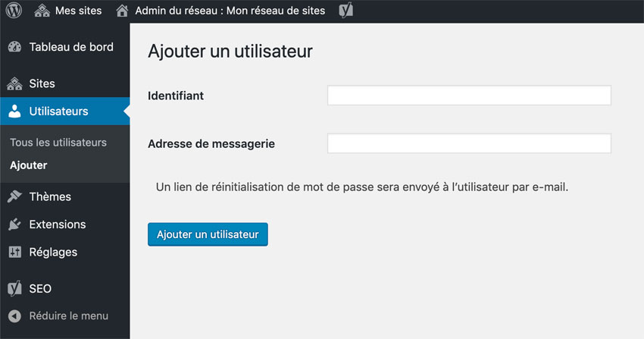
Task: Click the Sites houses icon in the sidebar
Action: click(15, 83)
